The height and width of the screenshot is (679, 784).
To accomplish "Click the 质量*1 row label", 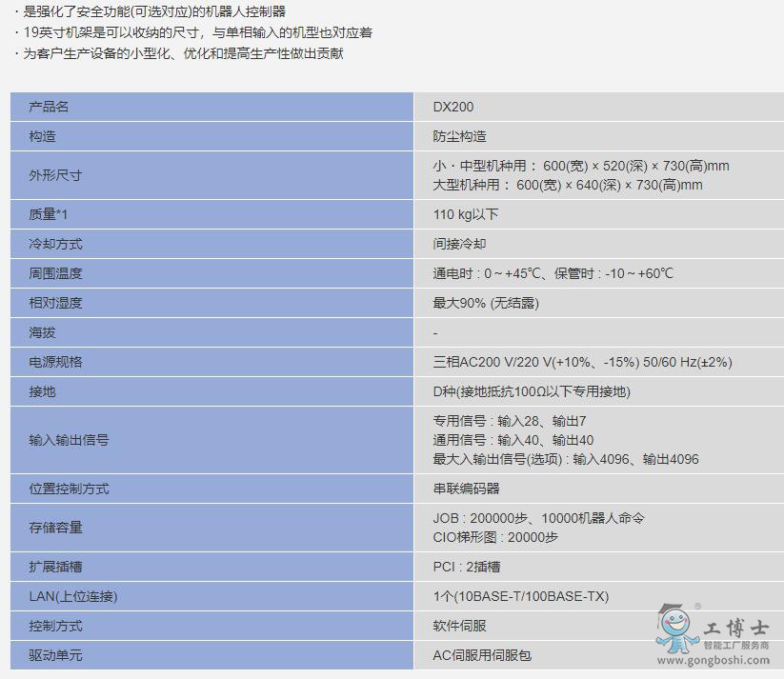I will 49,214.
